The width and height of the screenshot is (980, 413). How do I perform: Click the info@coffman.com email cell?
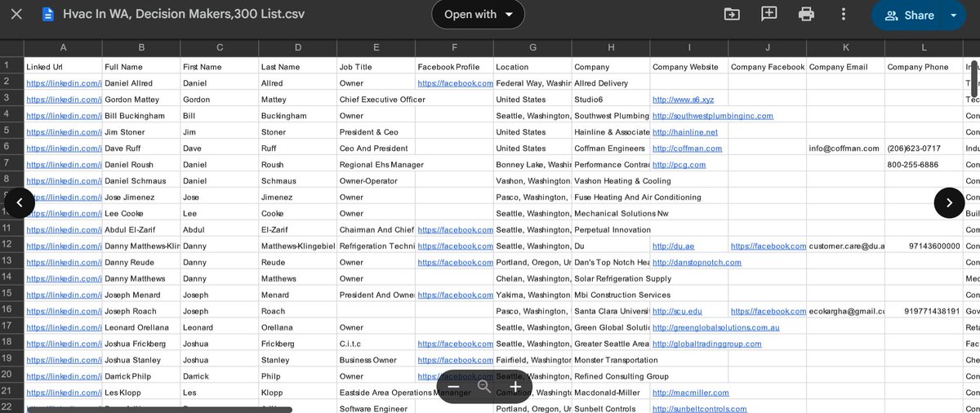(845, 149)
